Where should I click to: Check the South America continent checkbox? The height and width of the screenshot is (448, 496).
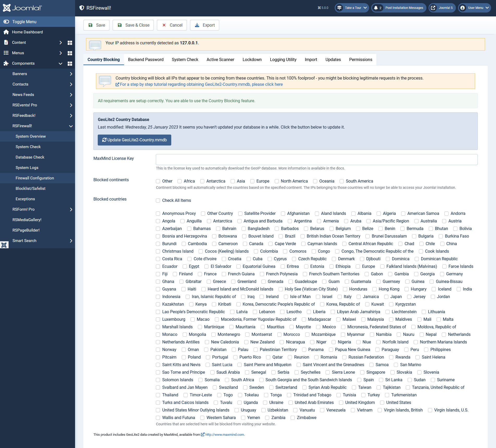342,181
